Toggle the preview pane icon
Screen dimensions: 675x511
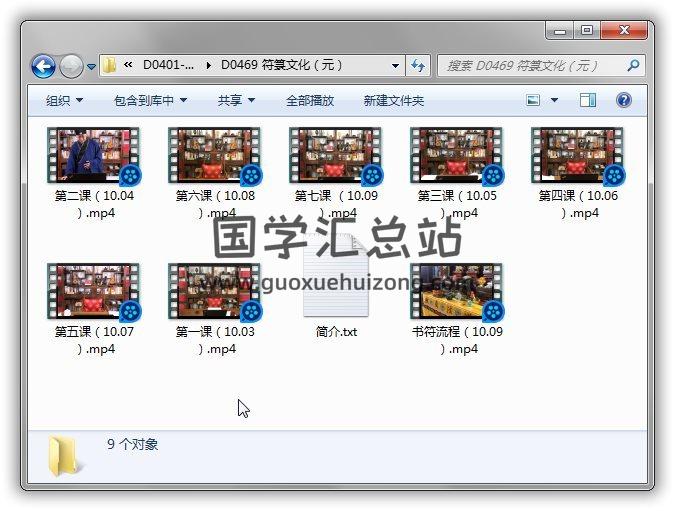coord(588,100)
